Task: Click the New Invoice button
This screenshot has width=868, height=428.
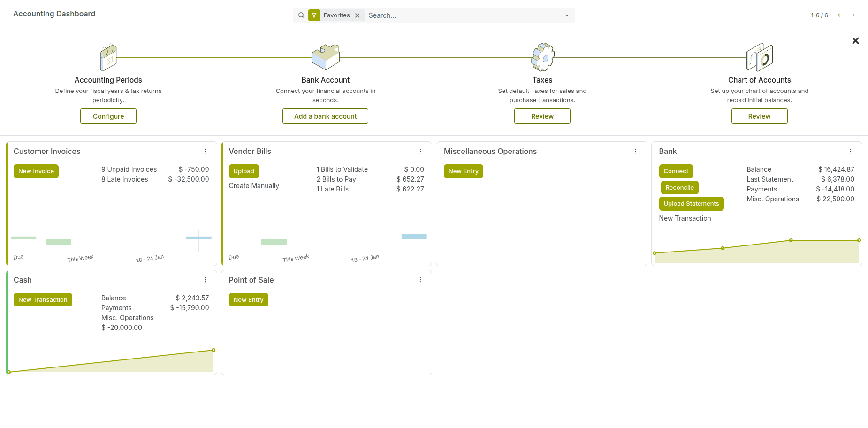Action: tap(36, 171)
